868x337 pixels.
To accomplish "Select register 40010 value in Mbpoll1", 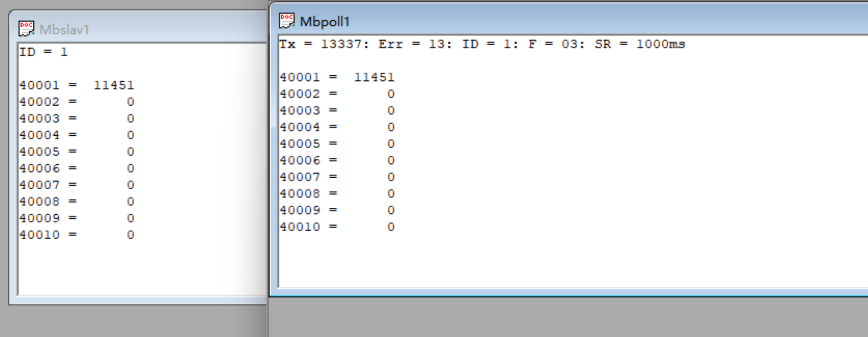I will [391, 227].
